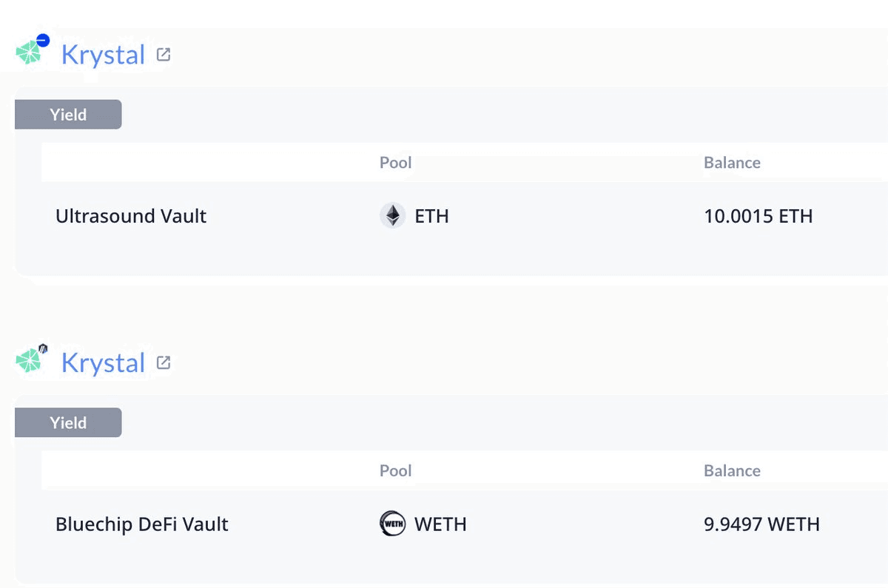This screenshot has height=588, width=888.
Task: Click blue chain badge on first Krystal logo
Action: click(43, 40)
